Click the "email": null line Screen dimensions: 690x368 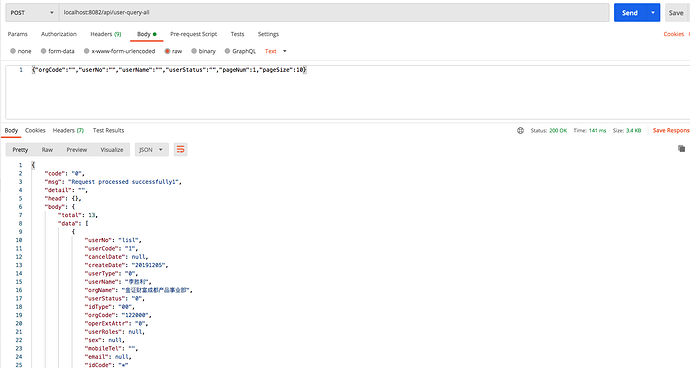click(108, 357)
